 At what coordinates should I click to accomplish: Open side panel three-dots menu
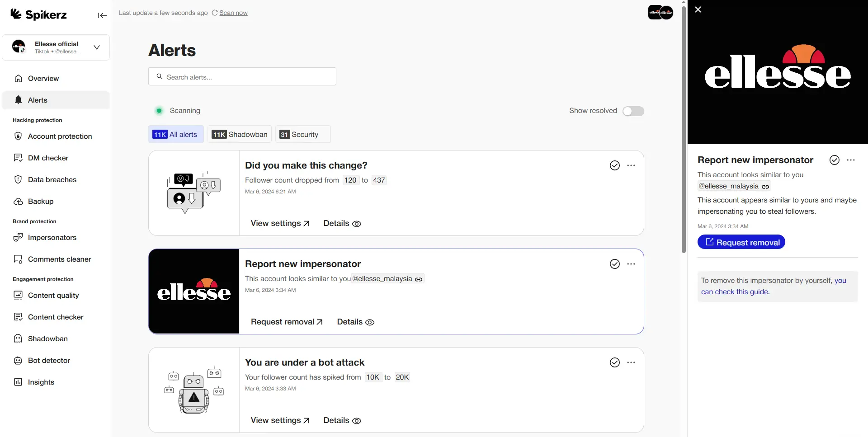[x=851, y=160]
